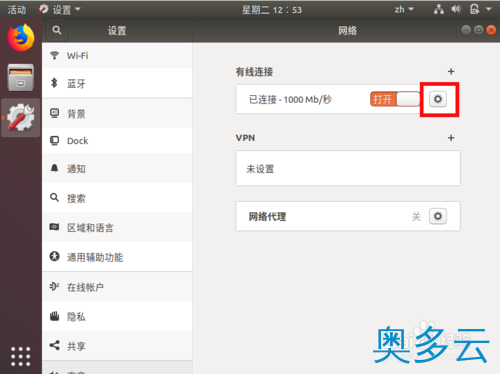
Task: Click the Bluetooth icon in sidebar
Action: (x=54, y=83)
